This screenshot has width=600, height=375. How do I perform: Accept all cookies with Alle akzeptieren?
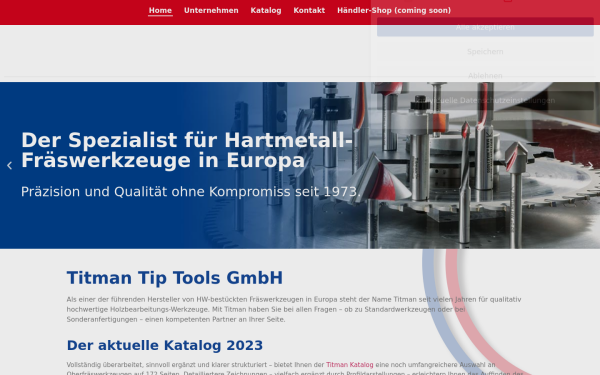pos(485,27)
